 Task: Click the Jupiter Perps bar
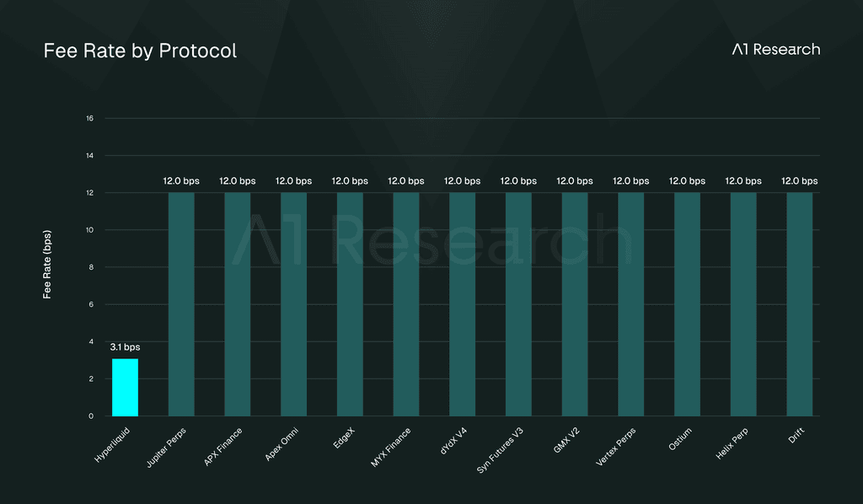point(181,304)
